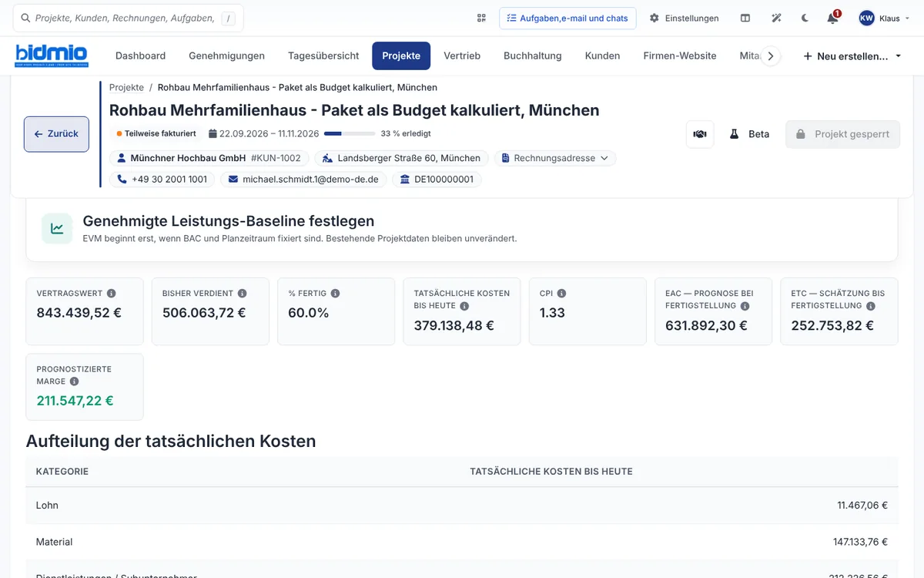Click the address Landsberger Straße 60, München
The height and width of the screenshot is (578, 924).
401,158
